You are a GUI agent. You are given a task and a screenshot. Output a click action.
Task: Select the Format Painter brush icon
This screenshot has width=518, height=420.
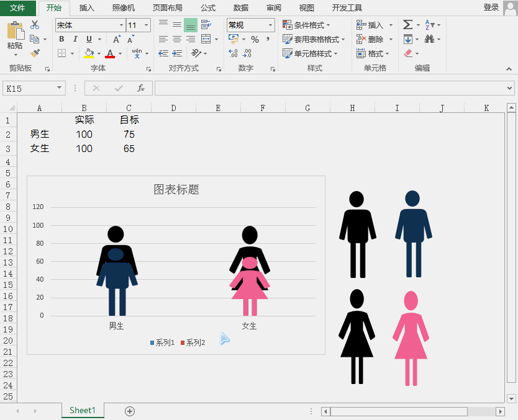pyautogui.click(x=35, y=53)
